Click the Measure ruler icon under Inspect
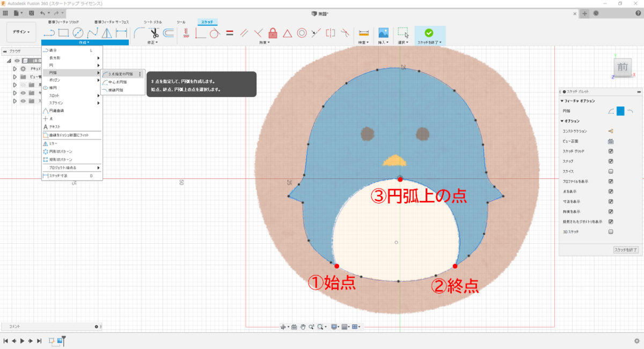The width and height of the screenshot is (644, 349). [364, 33]
